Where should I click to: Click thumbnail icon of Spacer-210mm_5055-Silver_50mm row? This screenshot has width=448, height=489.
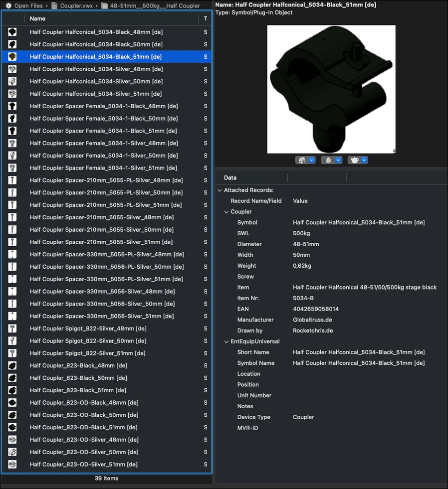(12, 229)
